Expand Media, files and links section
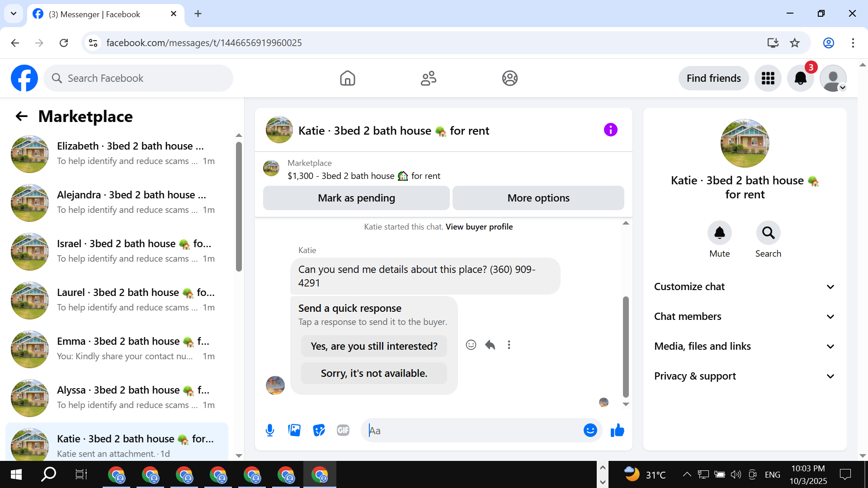The image size is (868, 488). tap(745, 347)
